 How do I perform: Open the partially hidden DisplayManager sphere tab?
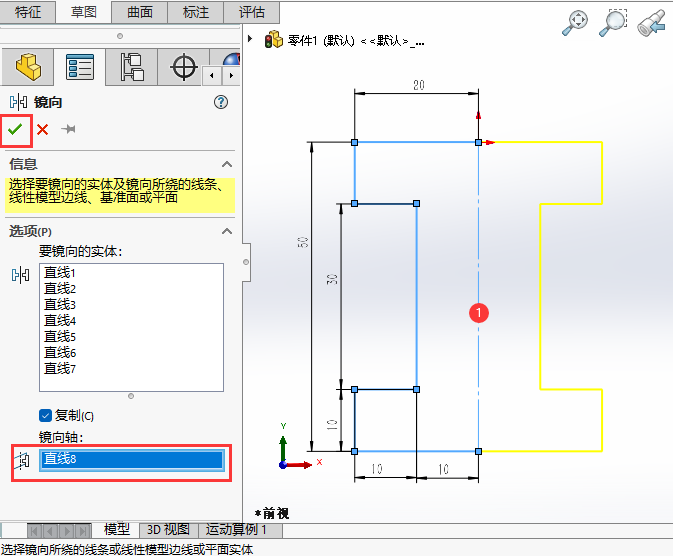(x=231, y=59)
